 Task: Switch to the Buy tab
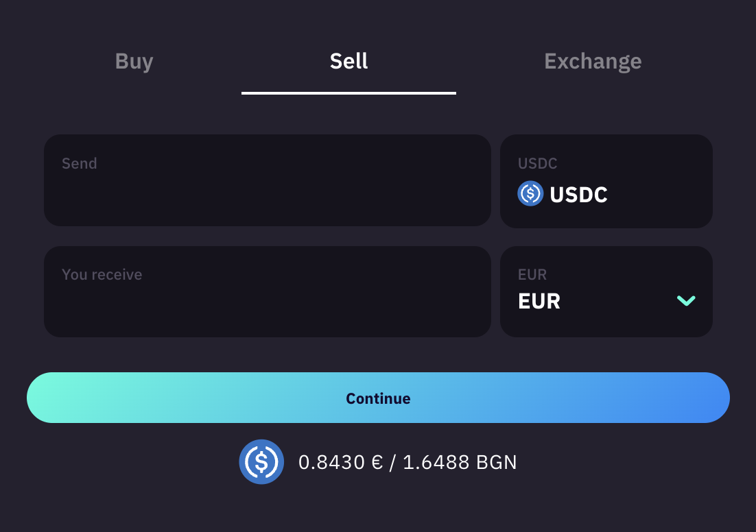tap(134, 62)
